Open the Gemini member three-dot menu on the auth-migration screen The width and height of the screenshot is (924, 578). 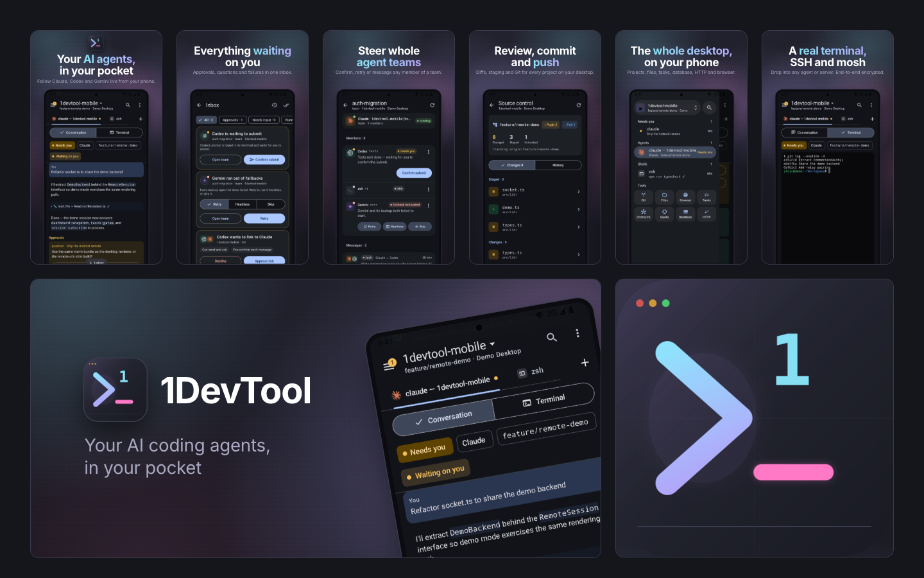click(429, 206)
